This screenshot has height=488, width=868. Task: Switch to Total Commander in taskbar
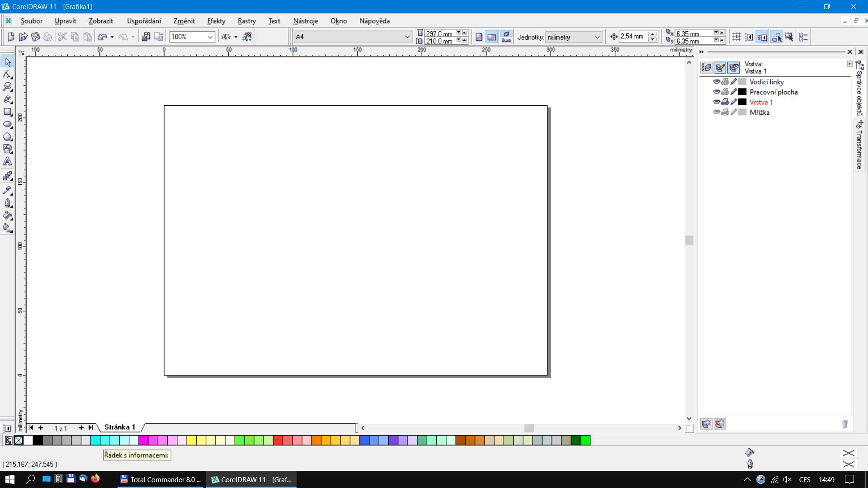(x=160, y=479)
